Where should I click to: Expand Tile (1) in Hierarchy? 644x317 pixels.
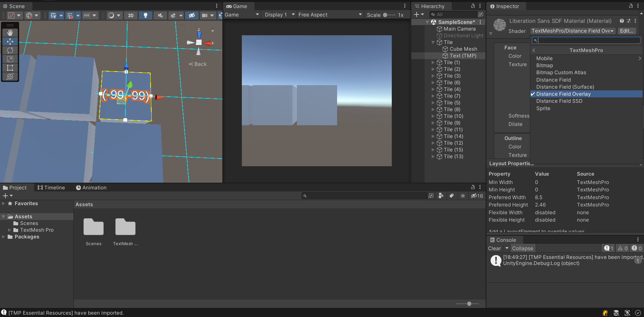(433, 62)
